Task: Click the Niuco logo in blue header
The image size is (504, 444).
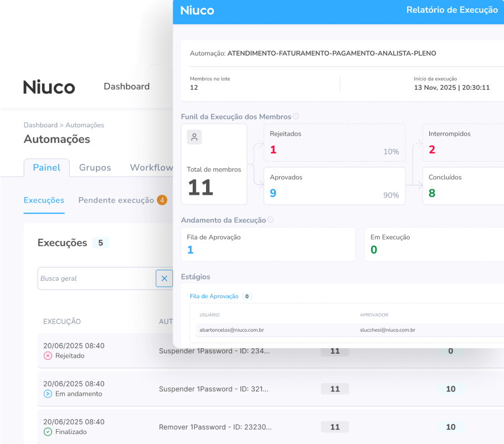Action: pyautogui.click(x=197, y=11)
